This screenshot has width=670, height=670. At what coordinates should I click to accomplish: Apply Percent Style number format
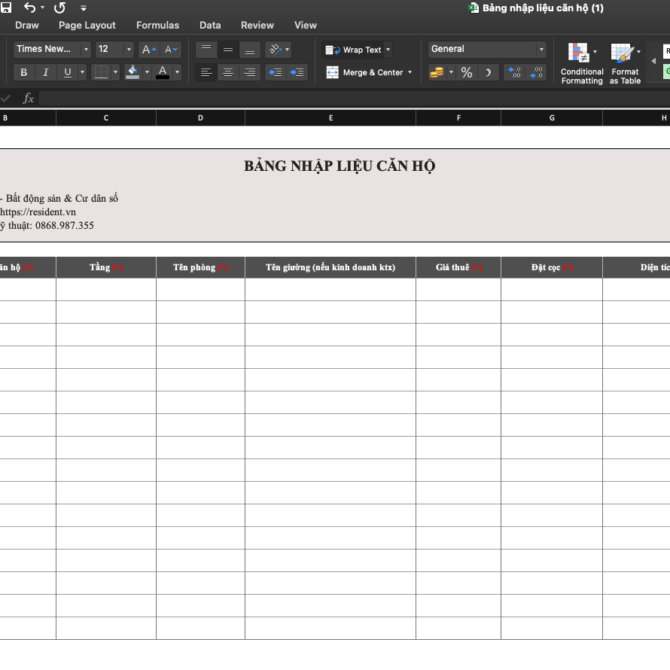point(466,72)
